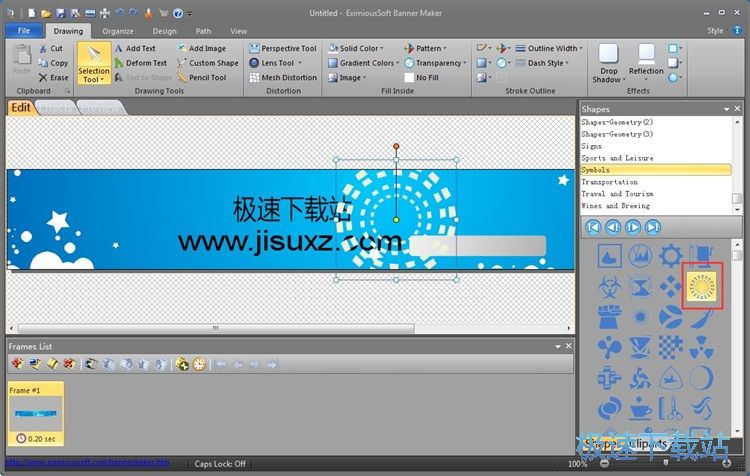
Task: Click the blue Help question mark icon
Action: 178,13
